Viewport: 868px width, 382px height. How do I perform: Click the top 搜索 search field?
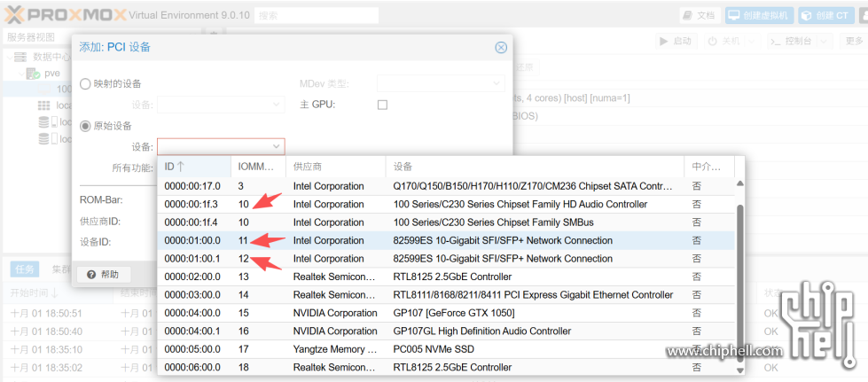(x=316, y=15)
